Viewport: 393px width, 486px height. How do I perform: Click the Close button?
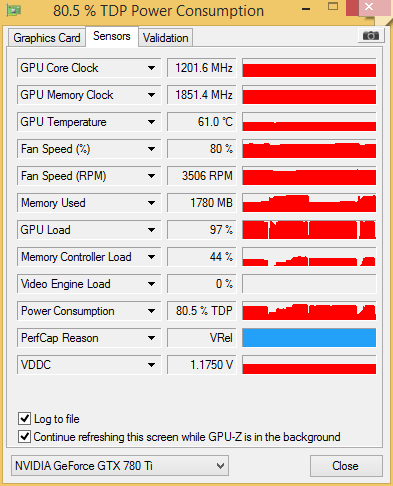click(x=346, y=466)
